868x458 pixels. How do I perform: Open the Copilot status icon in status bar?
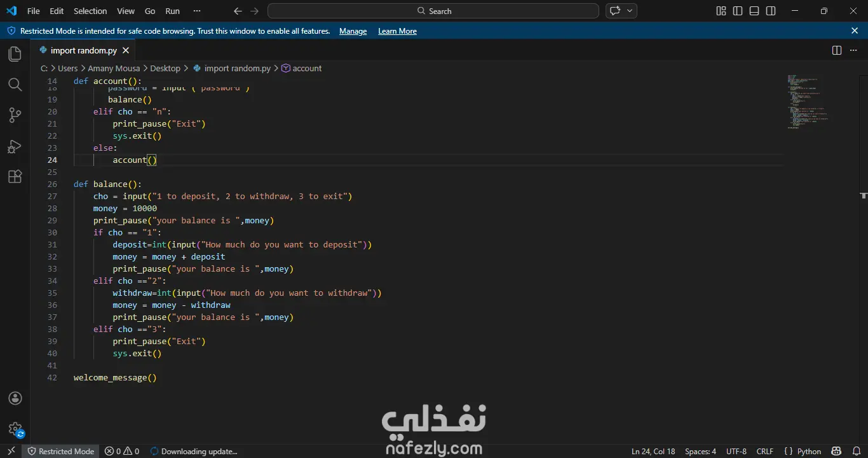click(836, 451)
